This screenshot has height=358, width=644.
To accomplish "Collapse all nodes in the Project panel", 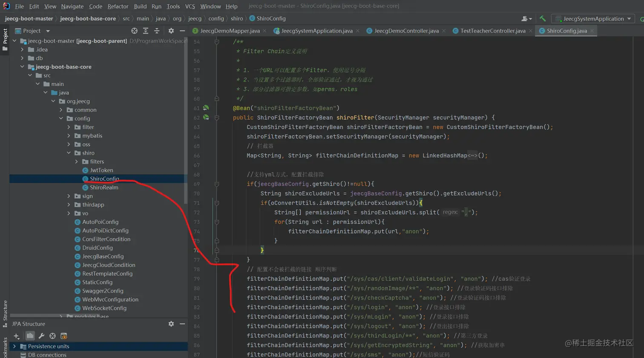I will coord(157,31).
